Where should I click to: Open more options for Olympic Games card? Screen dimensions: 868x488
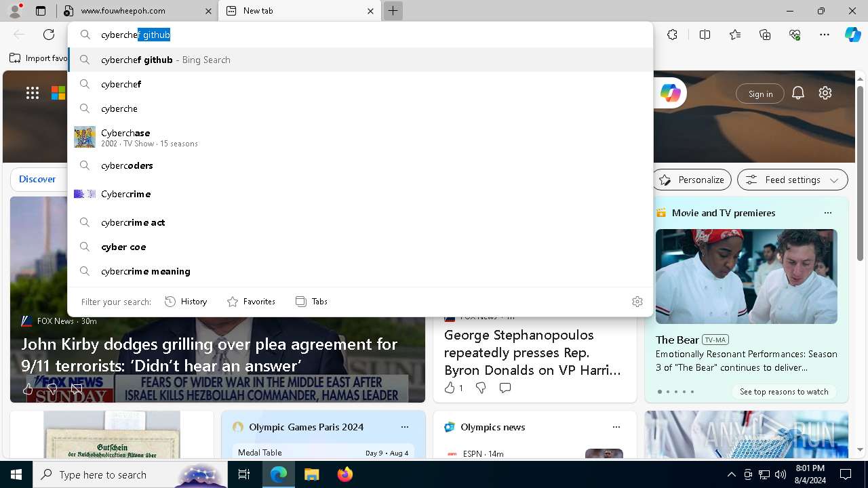click(405, 427)
